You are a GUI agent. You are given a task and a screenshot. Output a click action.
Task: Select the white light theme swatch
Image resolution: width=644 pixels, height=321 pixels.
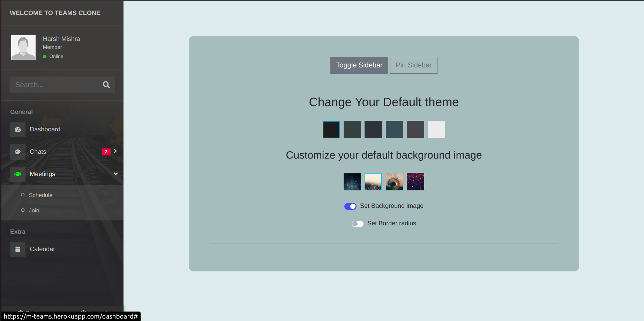436,130
